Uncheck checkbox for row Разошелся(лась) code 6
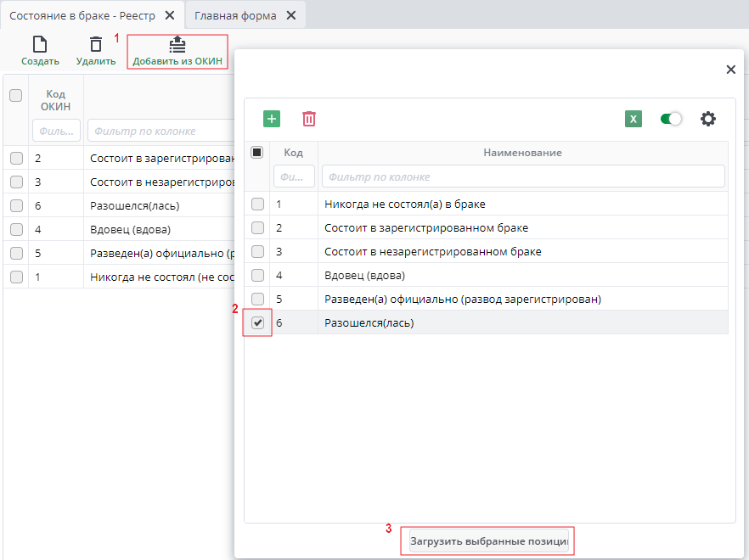Image resolution: width=749 pixels, height=560 pixels. (257, 323)
